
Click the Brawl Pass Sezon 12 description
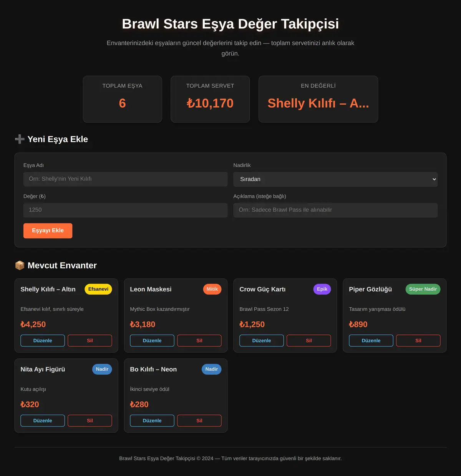click(264, 309)
